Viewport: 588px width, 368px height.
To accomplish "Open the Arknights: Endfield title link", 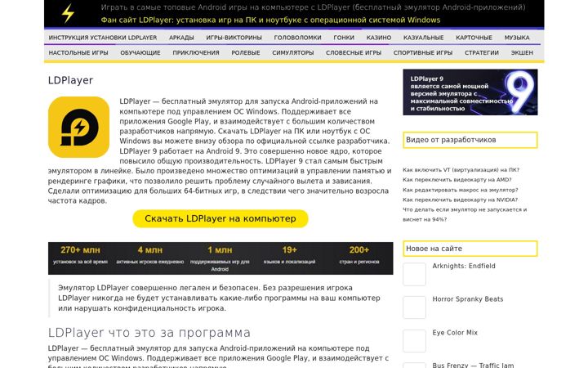I will [464, 266].
